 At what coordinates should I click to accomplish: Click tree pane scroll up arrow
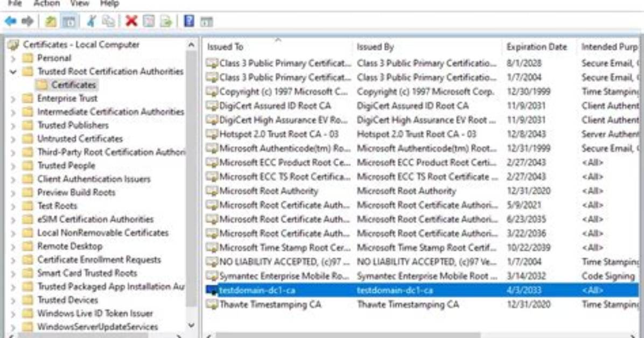pos(191,45)
